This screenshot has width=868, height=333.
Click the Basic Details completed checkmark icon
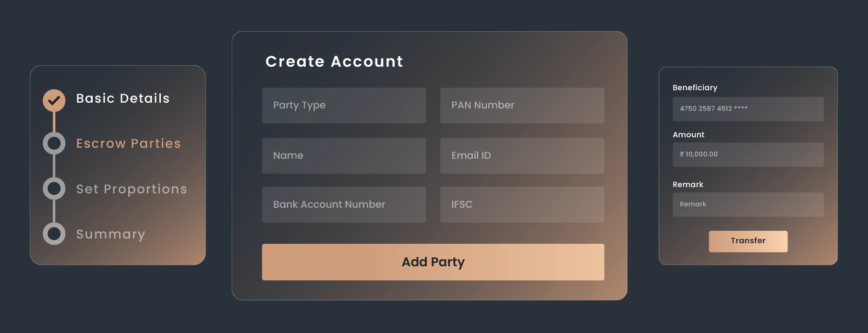pos(54,100)
